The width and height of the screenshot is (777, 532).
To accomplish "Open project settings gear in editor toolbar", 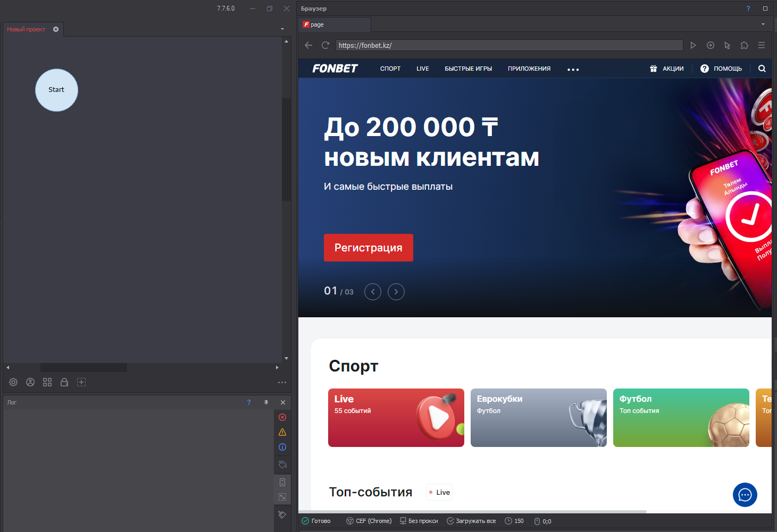I will [13, 382].
